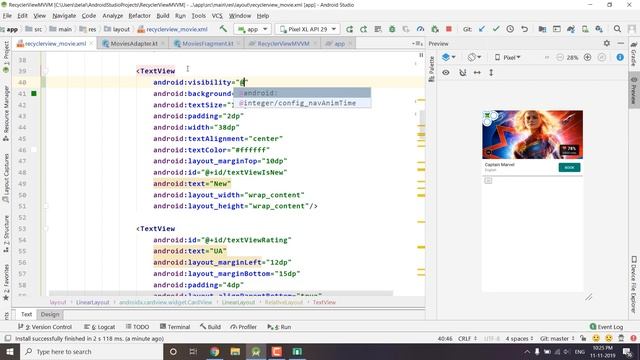The width and height of the screenshot is (640, 360).
Task: Open the Refactor menu
Action: tap(140, 16)
